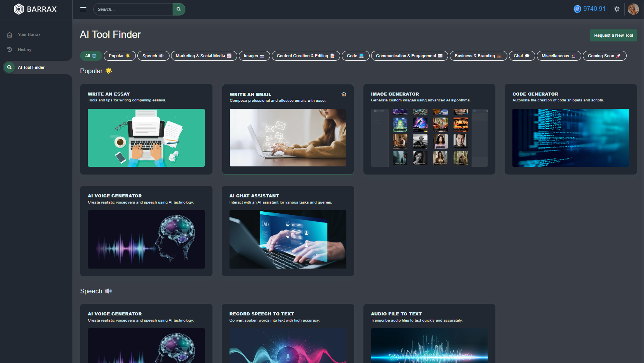Open Record Speech to Text thumbnail
The height and width of the screenshot is (363, 644).
[x=288, y=346]
